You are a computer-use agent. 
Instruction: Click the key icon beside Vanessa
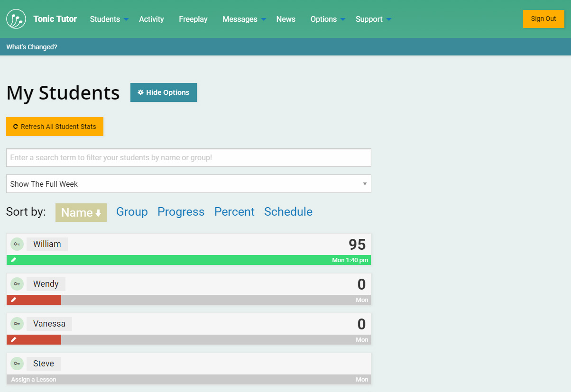point(17,324)
